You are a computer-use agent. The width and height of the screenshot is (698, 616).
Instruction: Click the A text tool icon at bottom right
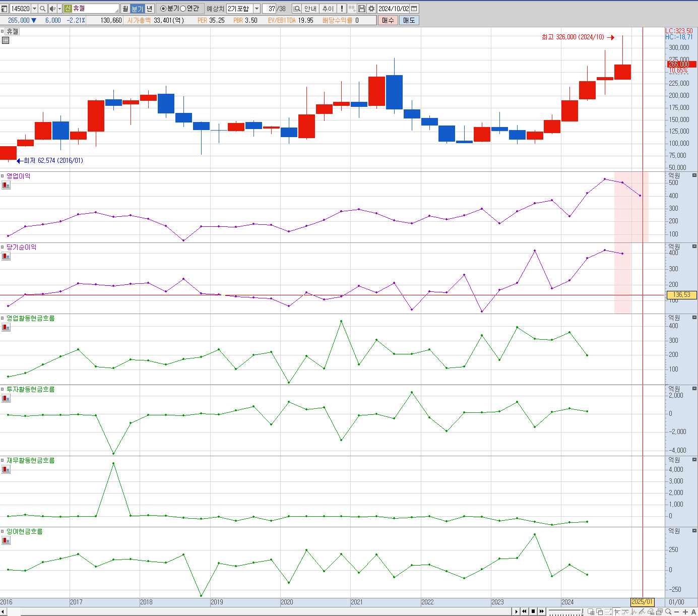pos(693,612)
